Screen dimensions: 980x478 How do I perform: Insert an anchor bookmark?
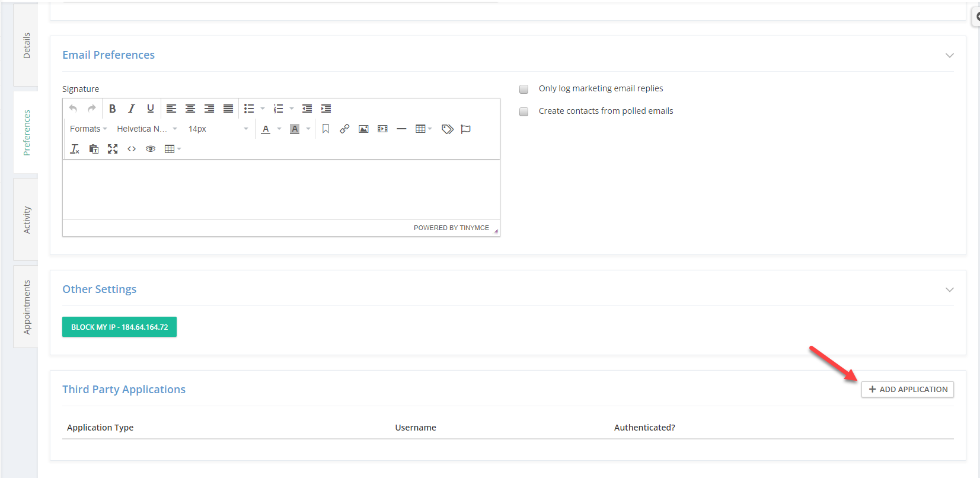(x=325, y=129)
